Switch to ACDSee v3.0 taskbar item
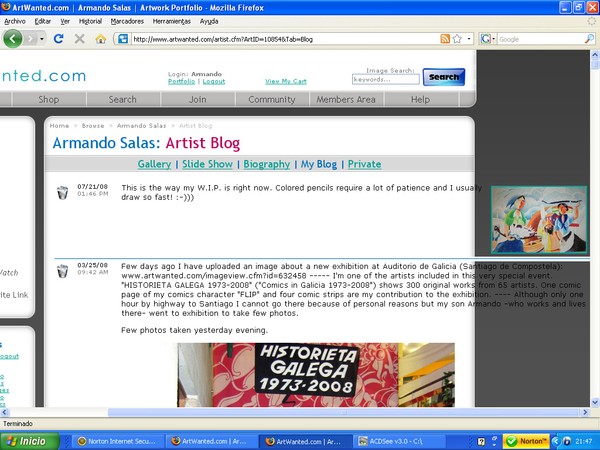This screenshot has width=600, height=450. tap(399, 441)
